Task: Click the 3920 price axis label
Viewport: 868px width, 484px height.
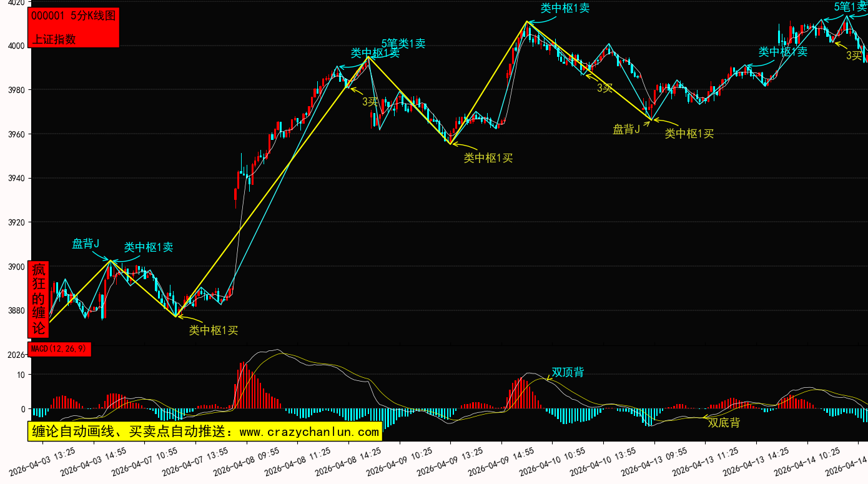Action: pyautogui.click(x=16, y=222)
